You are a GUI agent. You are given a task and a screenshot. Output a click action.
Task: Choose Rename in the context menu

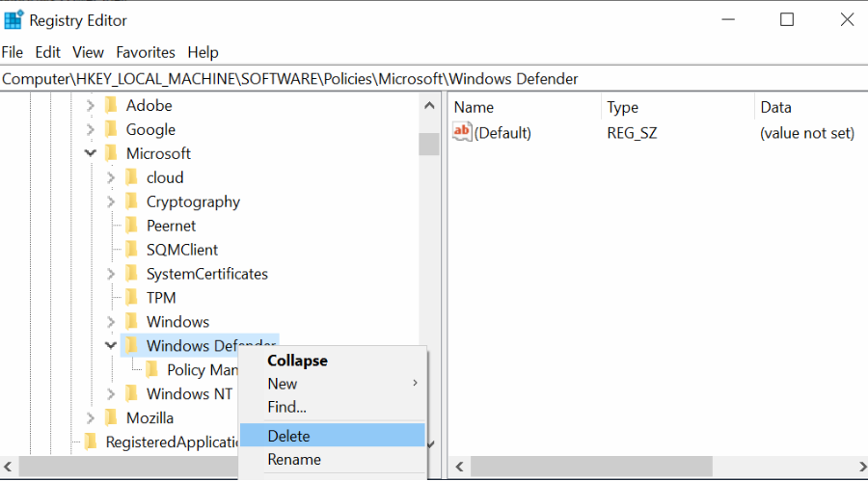click(333, 459)
